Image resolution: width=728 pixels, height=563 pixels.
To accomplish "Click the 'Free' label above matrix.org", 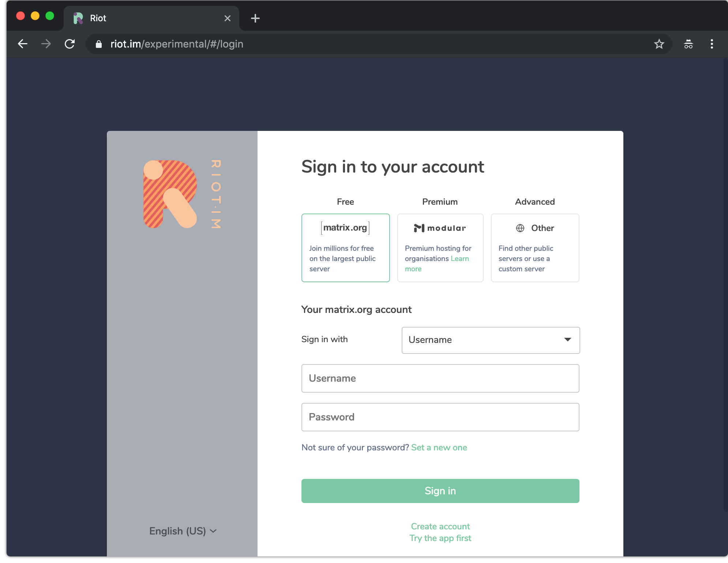I will pos(345,202).
